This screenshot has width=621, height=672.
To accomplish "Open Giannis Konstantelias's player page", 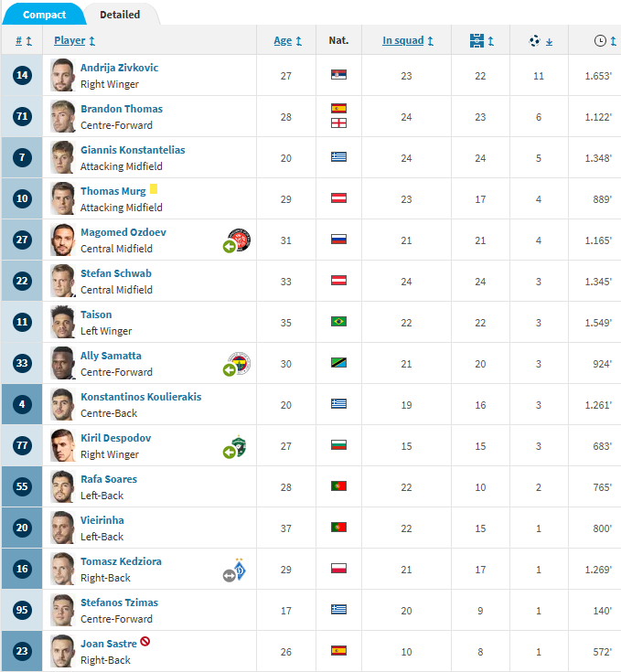I will point(133,150).
